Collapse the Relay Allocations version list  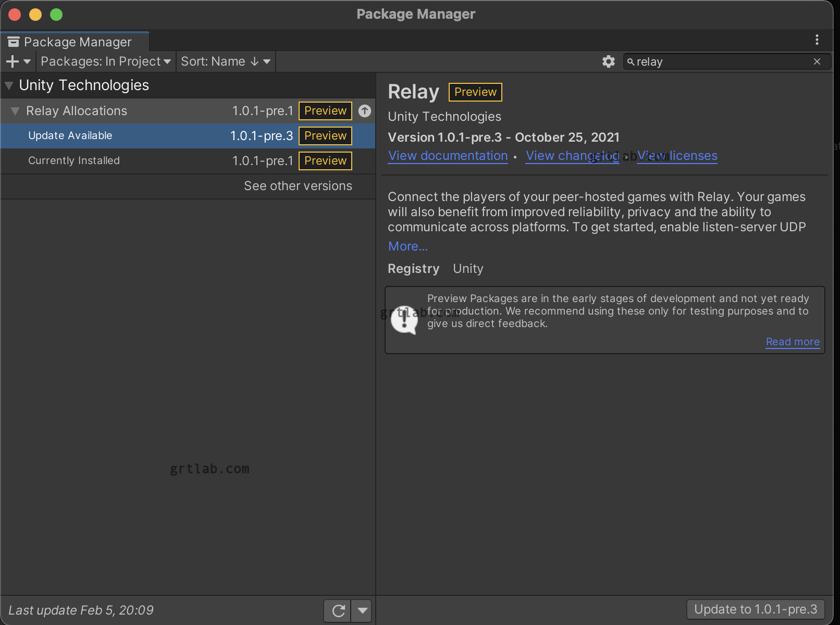[15, 110]
